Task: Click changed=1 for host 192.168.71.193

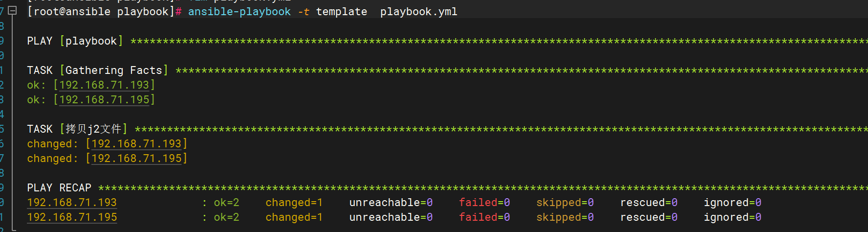Action: (294, 203)
